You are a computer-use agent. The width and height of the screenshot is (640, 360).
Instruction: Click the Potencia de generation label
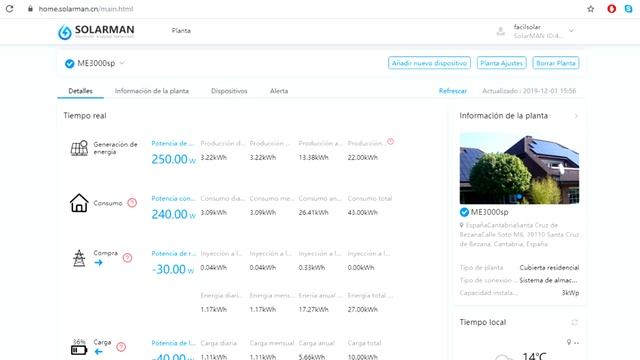(x=172, y=143)
